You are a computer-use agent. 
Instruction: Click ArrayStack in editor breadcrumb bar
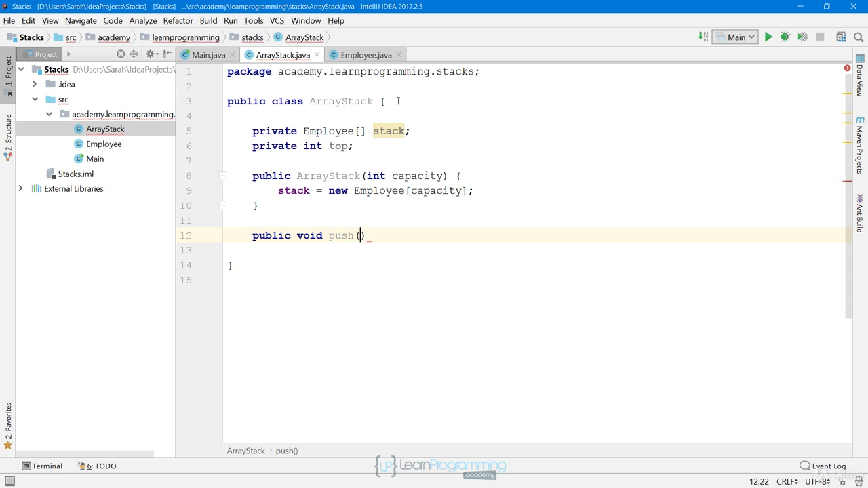[245, 451]
